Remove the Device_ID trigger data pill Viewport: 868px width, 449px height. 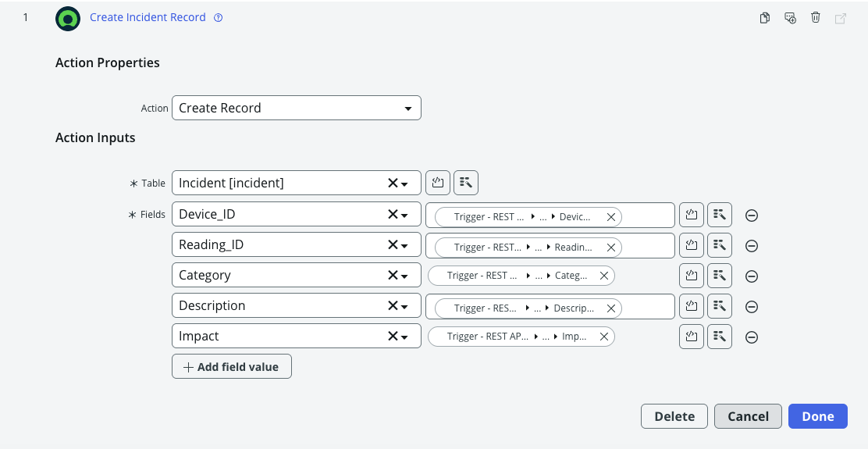click(x=611, y=218)
